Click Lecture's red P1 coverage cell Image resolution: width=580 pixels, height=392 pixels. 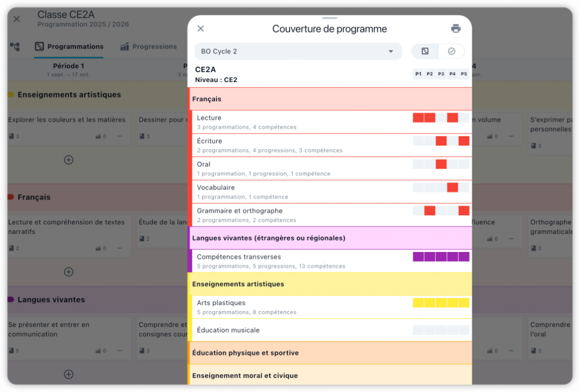[419, 118]
